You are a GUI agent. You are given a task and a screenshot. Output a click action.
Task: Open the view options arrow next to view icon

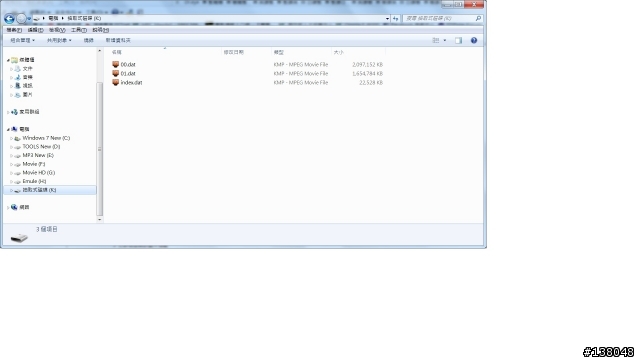(444, 40)
